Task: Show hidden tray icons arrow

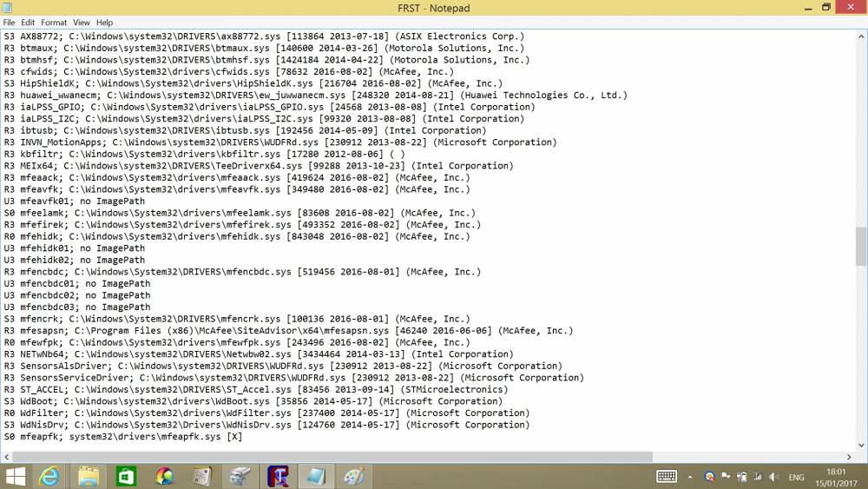Action: click(690, 477)
